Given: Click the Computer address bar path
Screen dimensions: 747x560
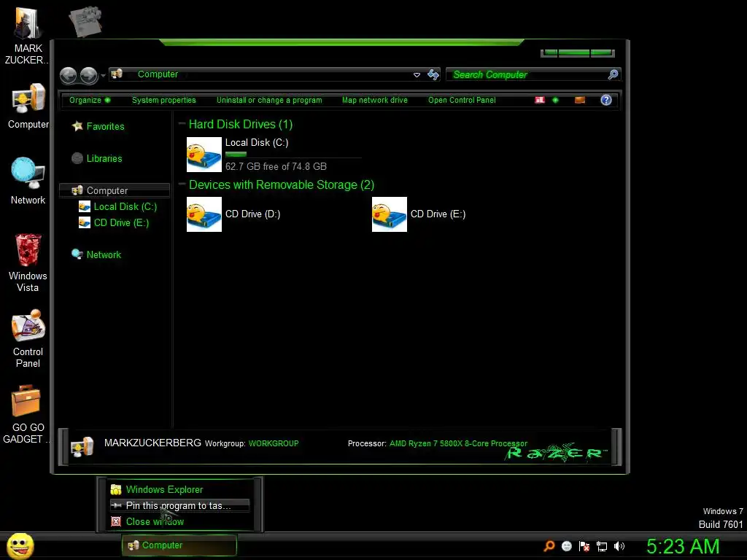Looking at the screenshot, I should (x=158, y=74).
